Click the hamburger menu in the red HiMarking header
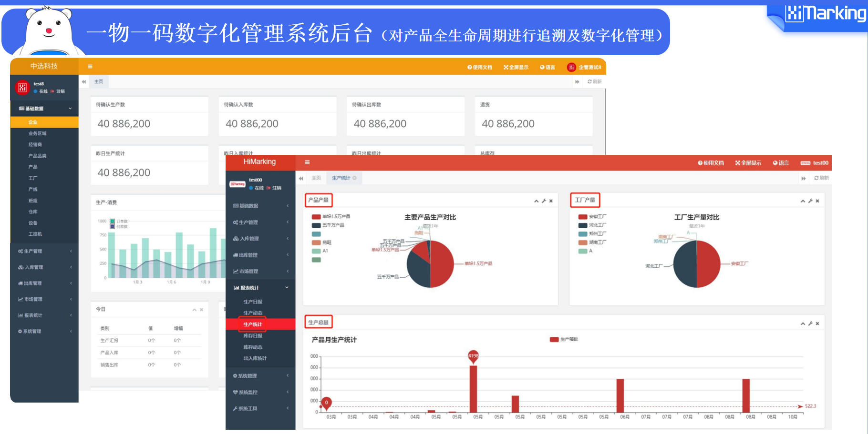 (x=307, y=162)
